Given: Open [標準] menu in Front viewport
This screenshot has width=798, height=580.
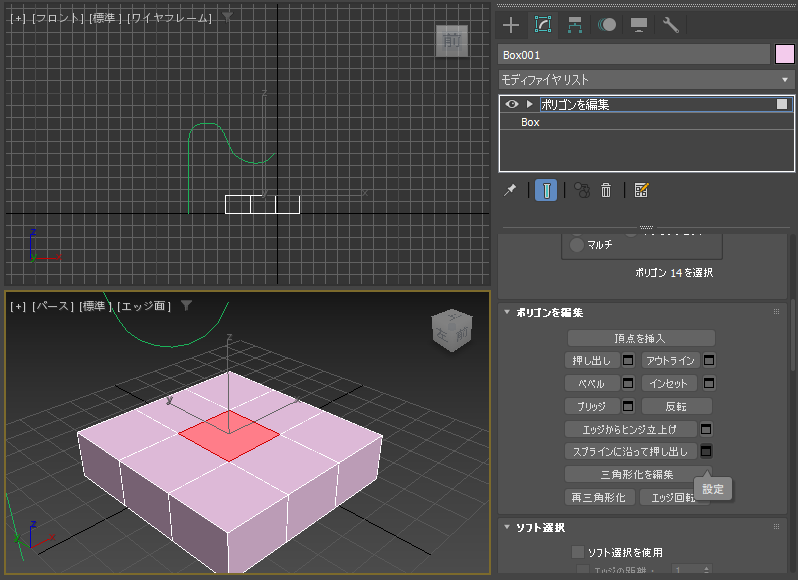Looking at the screenshot, I should (105, 18).
